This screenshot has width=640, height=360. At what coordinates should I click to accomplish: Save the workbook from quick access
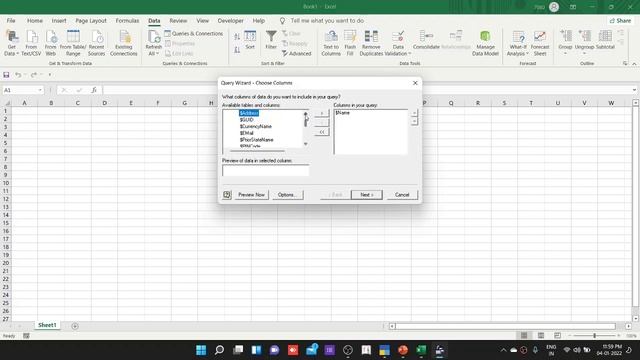pyautogui.click(x=6, y=75)
